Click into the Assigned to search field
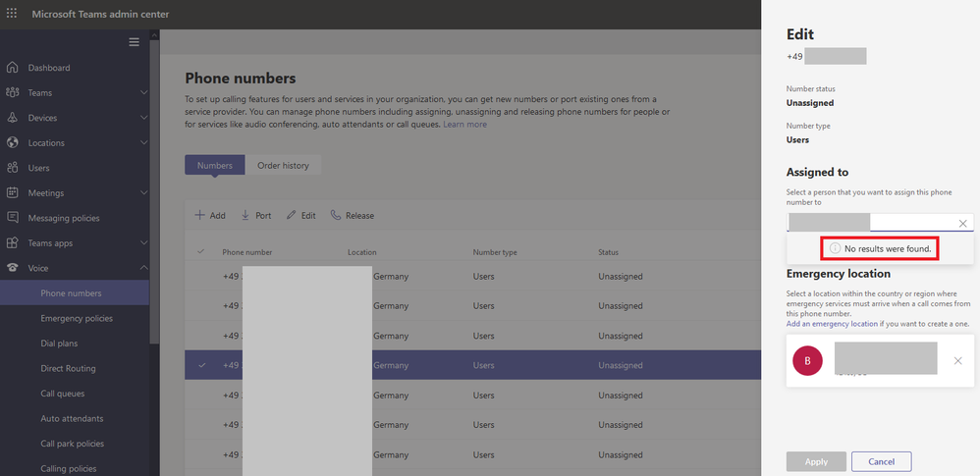980x476 pixels. point(880,223)
